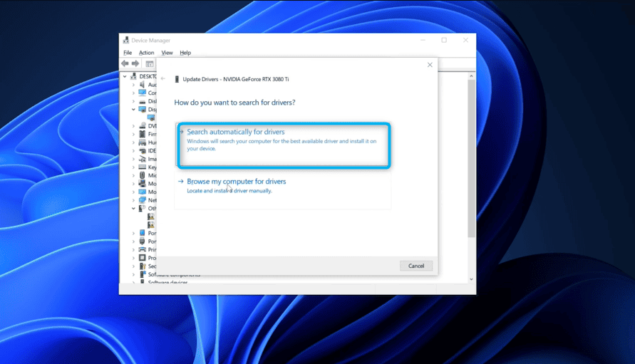The width and height of the screenshot is (635, 364).
Task: Expand the Print queues tree node
Action: click(x=133, y=249)
